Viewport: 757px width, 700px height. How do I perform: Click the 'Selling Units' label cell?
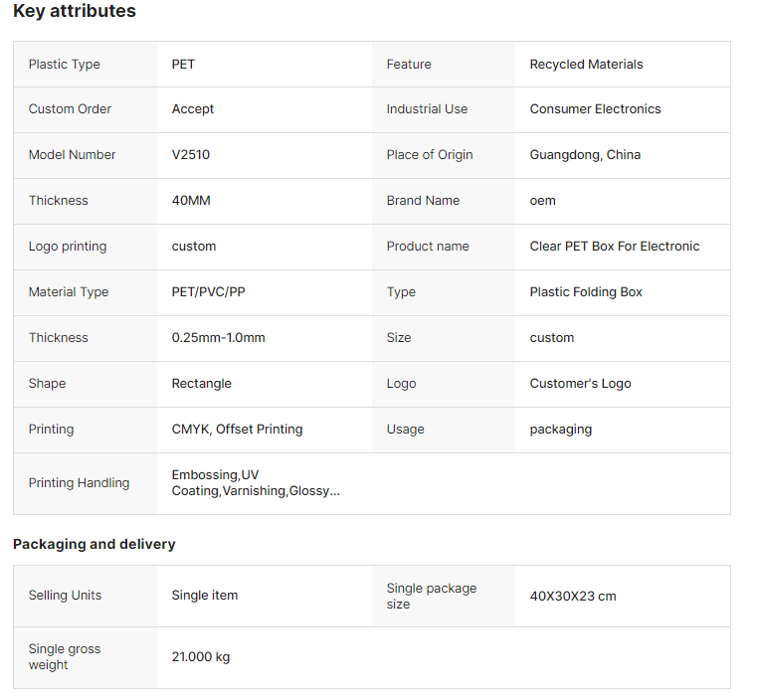pyautogui.click(x=65, y=596)
